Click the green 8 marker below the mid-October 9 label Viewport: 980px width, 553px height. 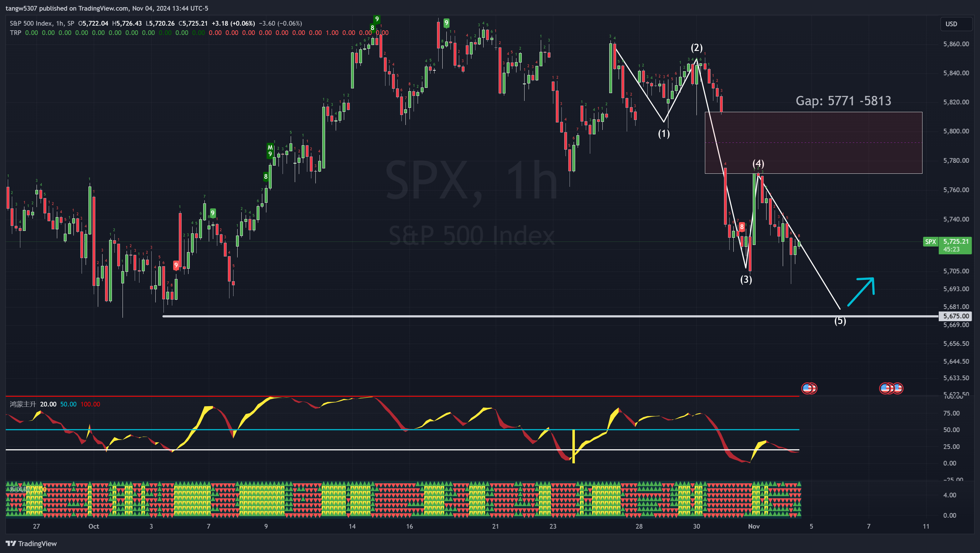click(372, 28)
